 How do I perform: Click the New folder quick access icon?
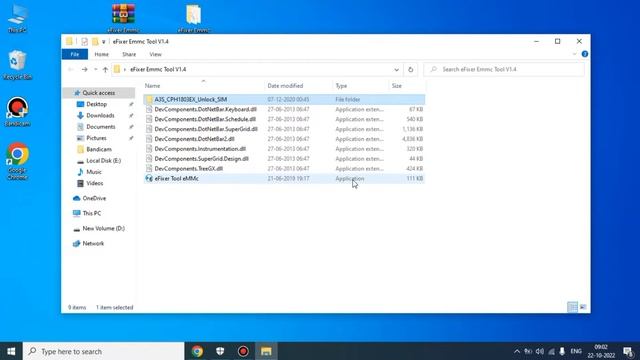click(95, 42)
